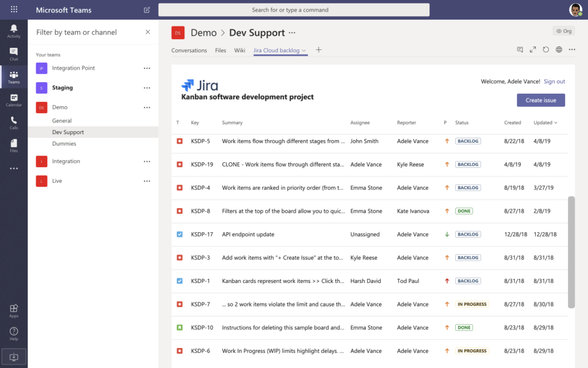588x368 pixels.
Task: Click the search or command box
Action: click(x=293, y=10)
